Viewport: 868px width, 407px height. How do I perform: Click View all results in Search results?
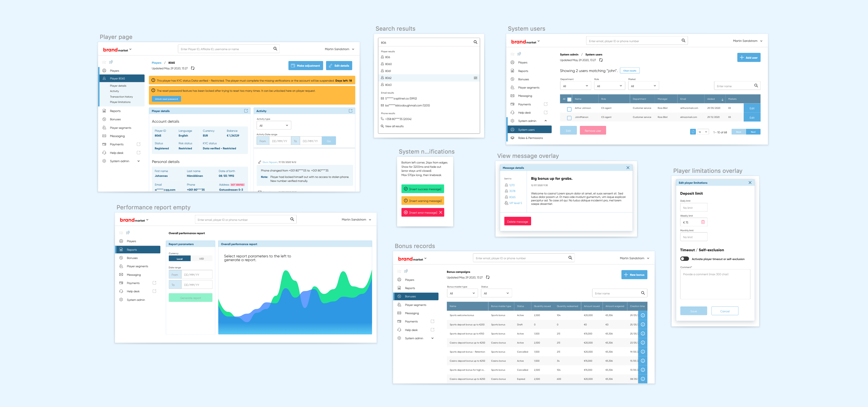[394, 126]
